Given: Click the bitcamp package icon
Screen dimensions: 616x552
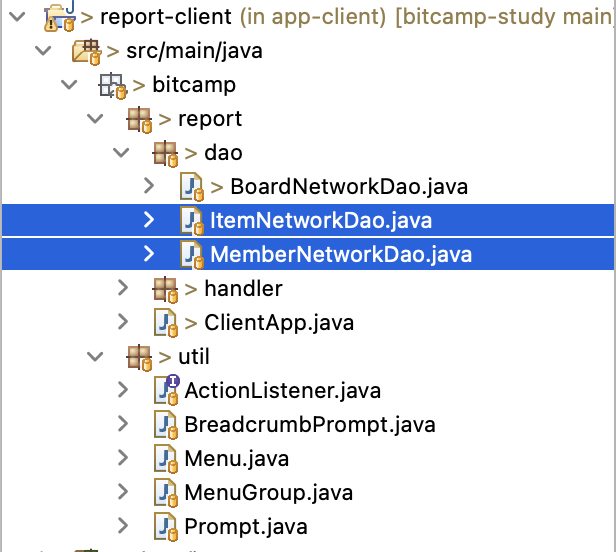Looking at the screenshot, I should tap(112, 86).
